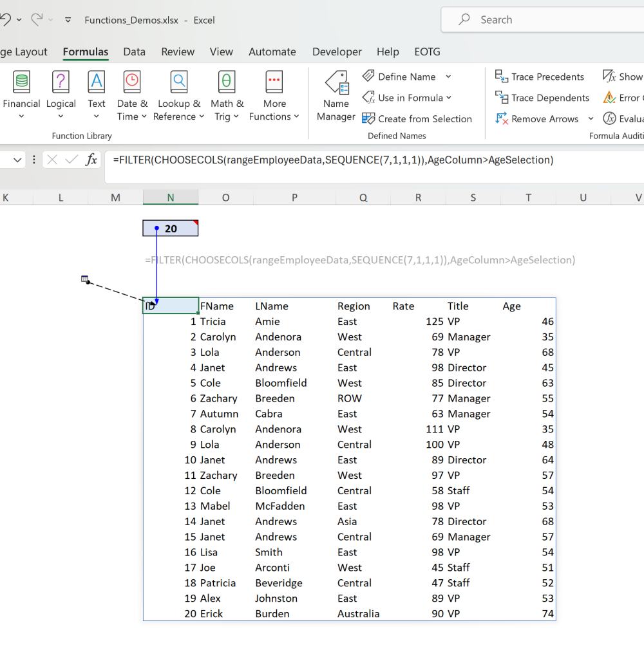Expand the Remove Arrows dropdown arrow
The width and height of the screenshot is (644, 659).
point(591,119)
